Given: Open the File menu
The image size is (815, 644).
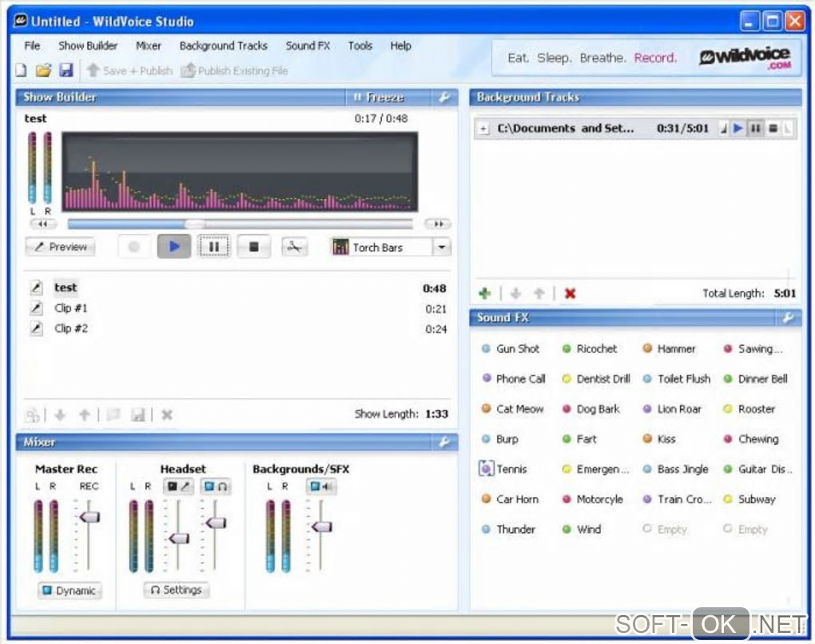Looking at the screenshot, I should pos(32,46).
